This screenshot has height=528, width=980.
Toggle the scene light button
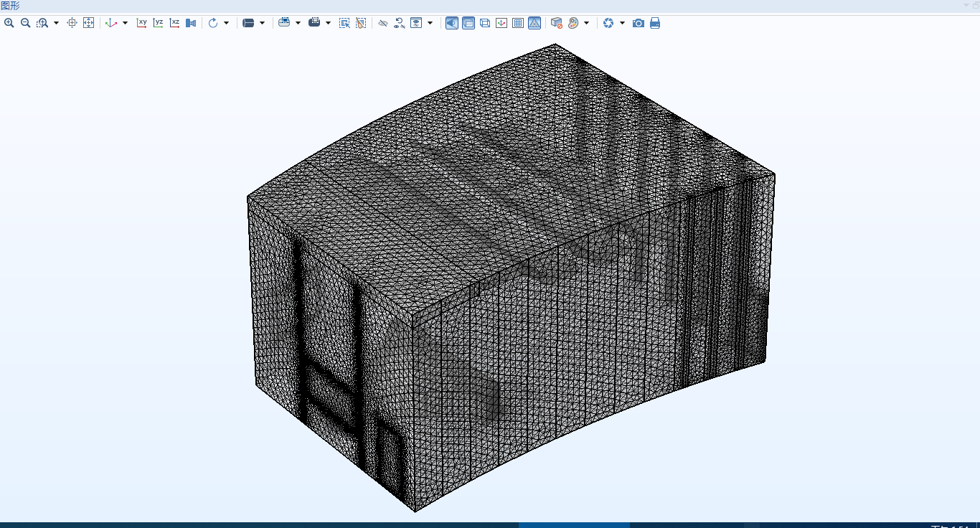pos(452,23)
